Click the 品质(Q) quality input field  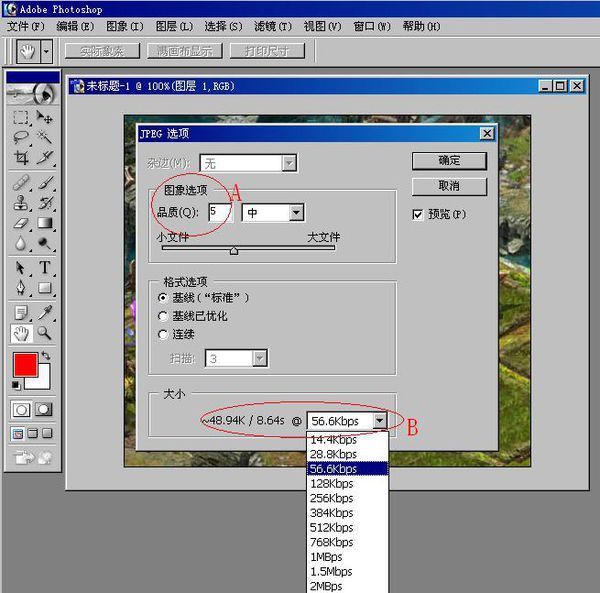(x=220, y=212)
